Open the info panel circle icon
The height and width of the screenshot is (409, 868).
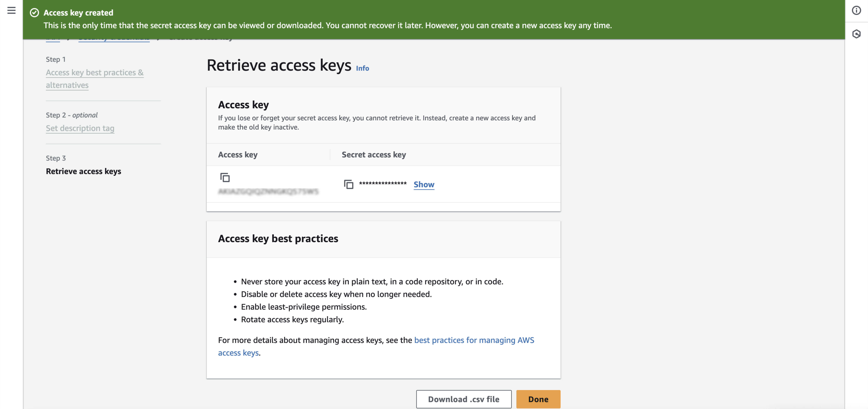point(856,10)
